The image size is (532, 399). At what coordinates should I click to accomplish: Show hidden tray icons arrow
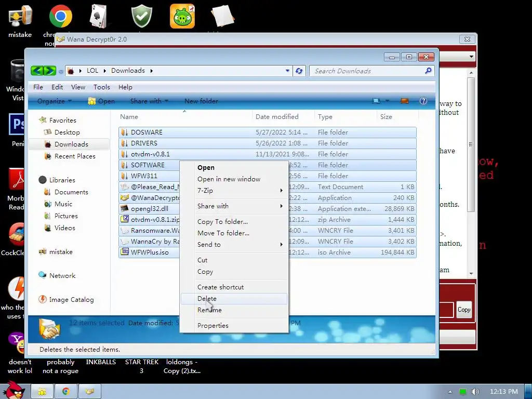coord(450,392)
